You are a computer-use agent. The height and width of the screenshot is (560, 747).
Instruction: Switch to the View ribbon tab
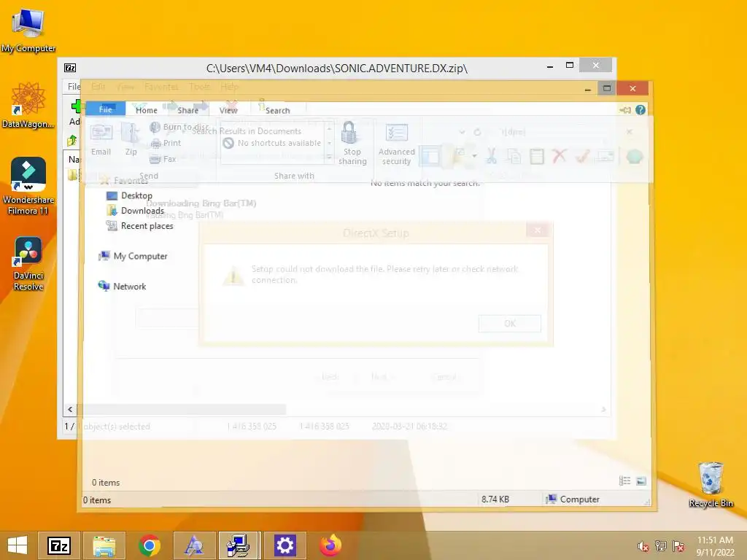click(x=228, y=110)
